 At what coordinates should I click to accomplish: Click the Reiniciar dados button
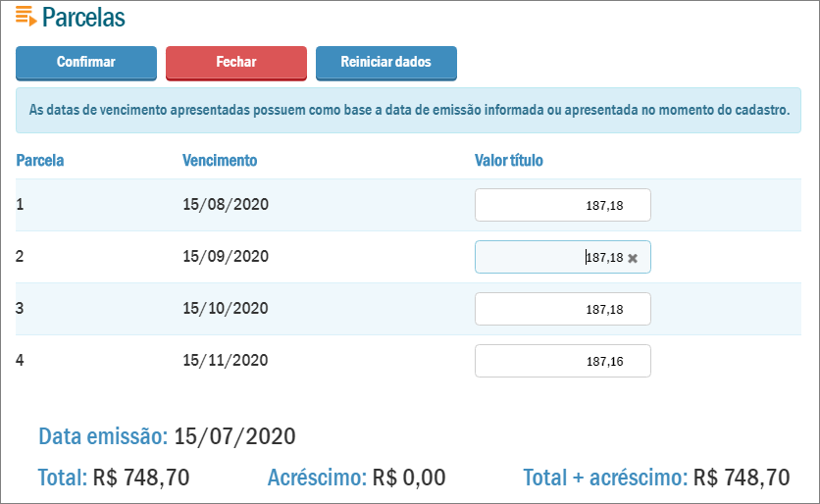tap(385, 62)
